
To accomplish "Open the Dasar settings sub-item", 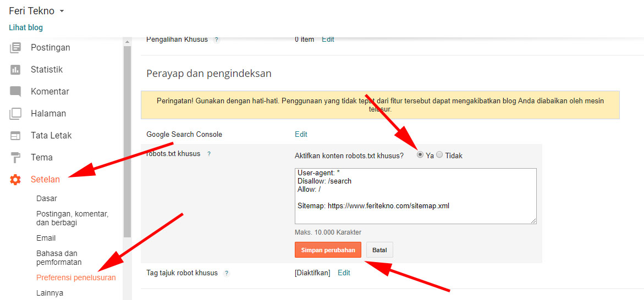I will tap(46, 199).
